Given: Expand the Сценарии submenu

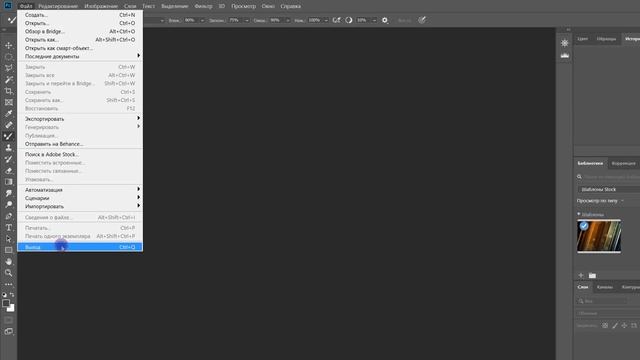Looking at the screenshot, I should pos(80,198).
